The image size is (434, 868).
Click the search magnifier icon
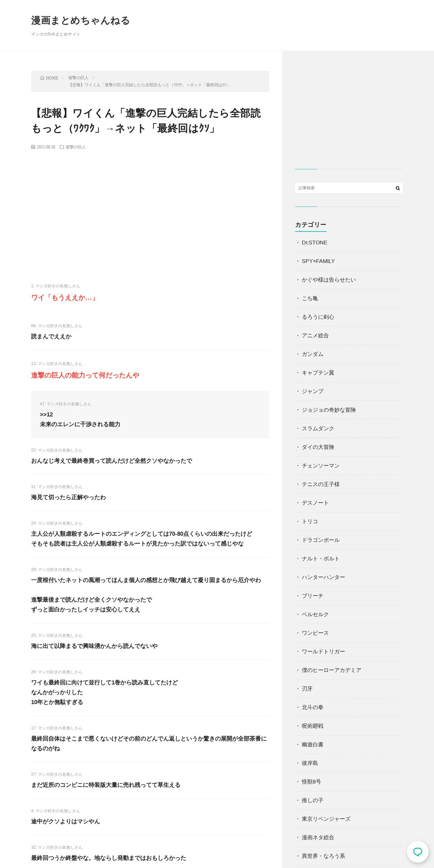[397, 188]
